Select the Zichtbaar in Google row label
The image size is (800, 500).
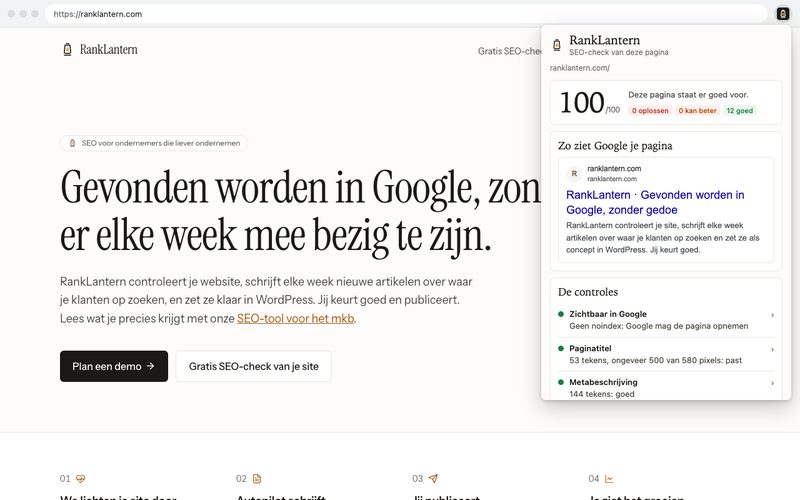pyautogui.click(x=608, y=314)
